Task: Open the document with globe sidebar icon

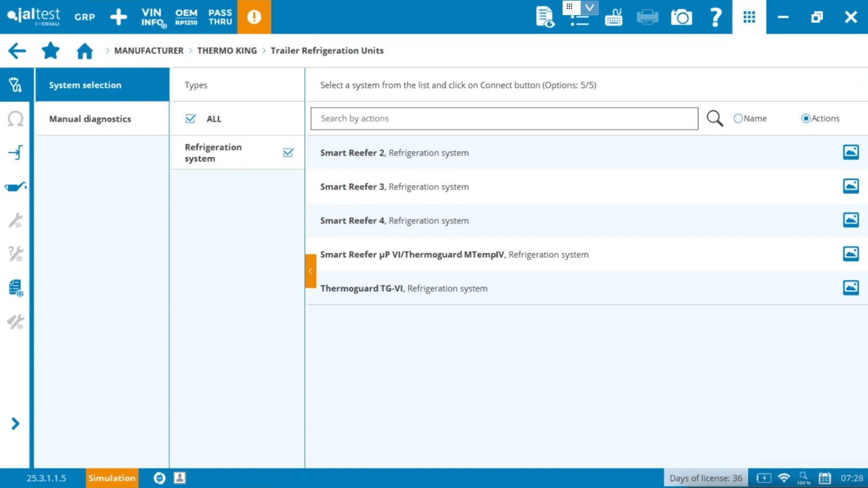Action: pyautogui.click(x=16, y=288)
